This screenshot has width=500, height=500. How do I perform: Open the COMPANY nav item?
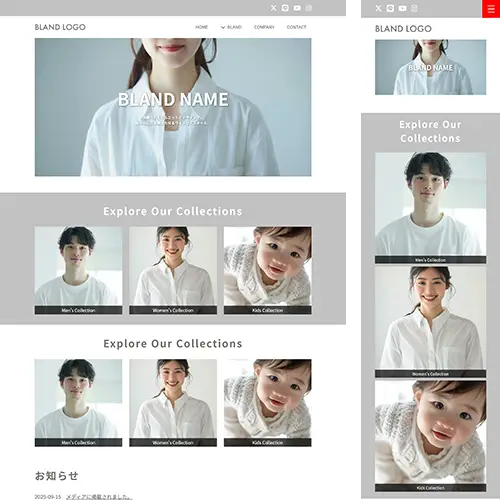[264, 27]
